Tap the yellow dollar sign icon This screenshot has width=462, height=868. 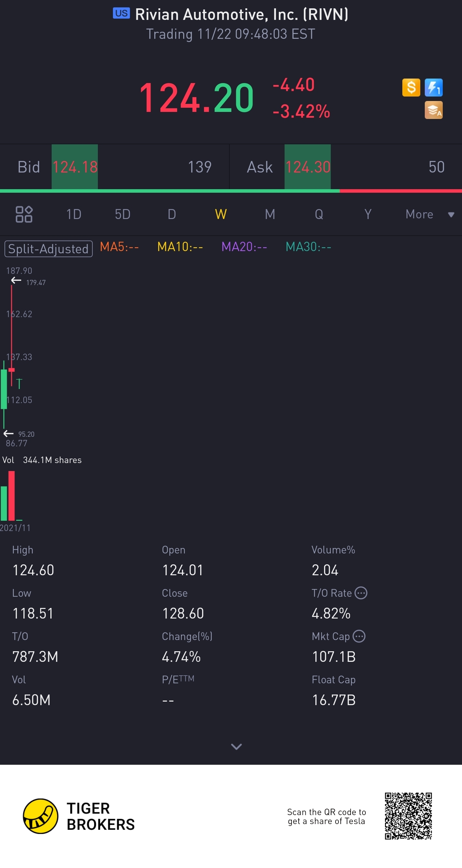pyautogui.click(x=411, y=88)
